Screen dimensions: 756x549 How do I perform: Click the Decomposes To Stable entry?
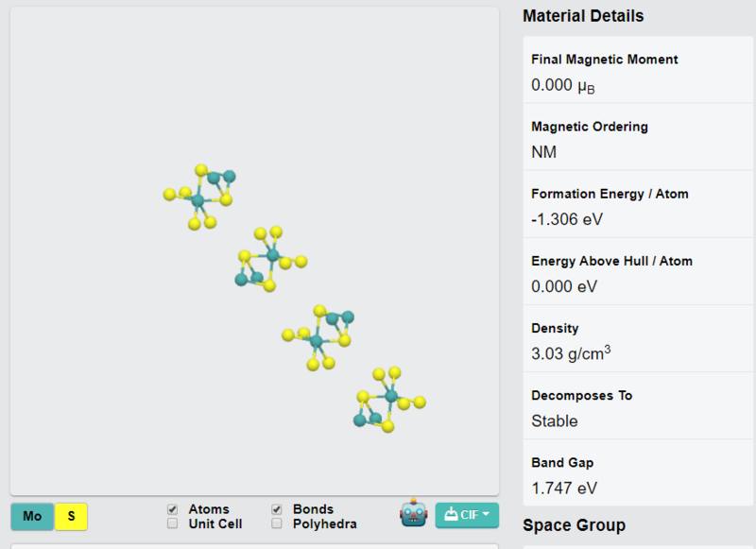coord(638,406)
